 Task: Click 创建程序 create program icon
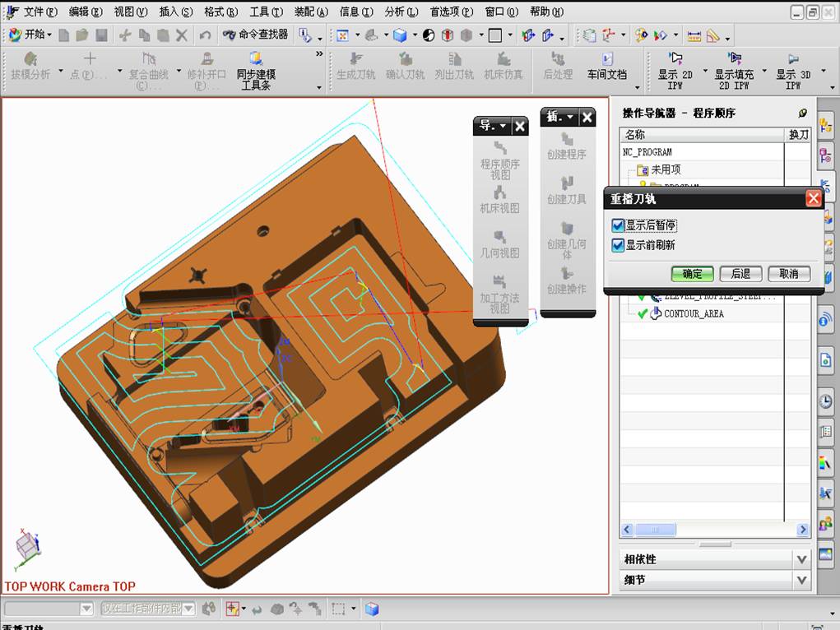(567, 139)
